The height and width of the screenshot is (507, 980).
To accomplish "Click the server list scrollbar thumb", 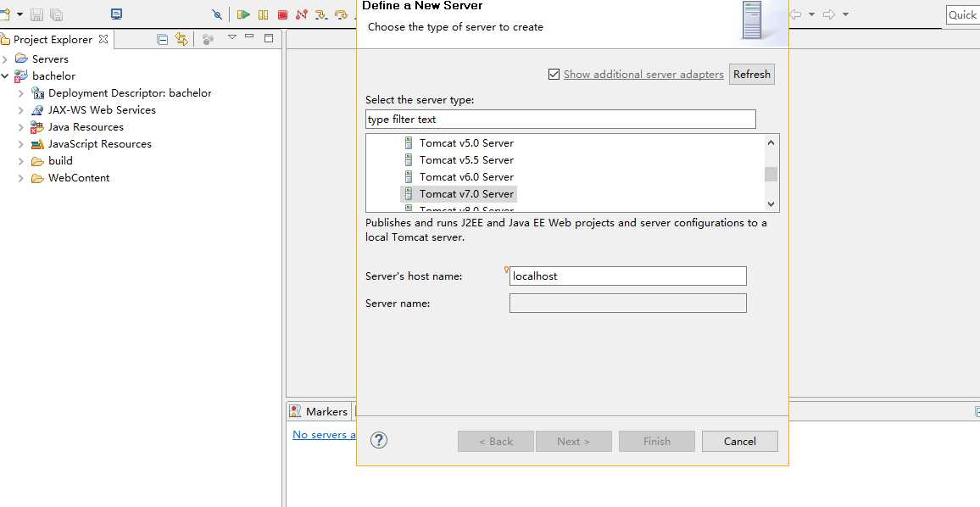I will pos(771,174).
